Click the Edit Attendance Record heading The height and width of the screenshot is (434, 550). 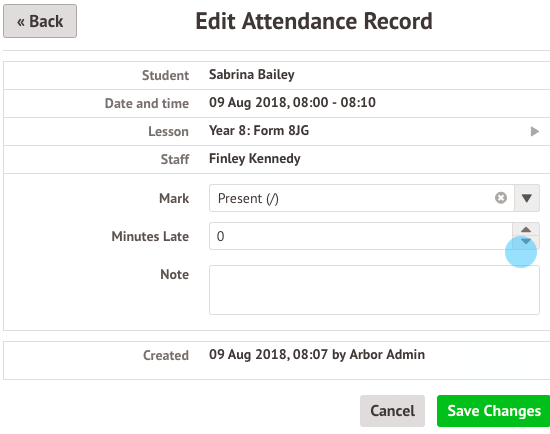pos(314,21)
